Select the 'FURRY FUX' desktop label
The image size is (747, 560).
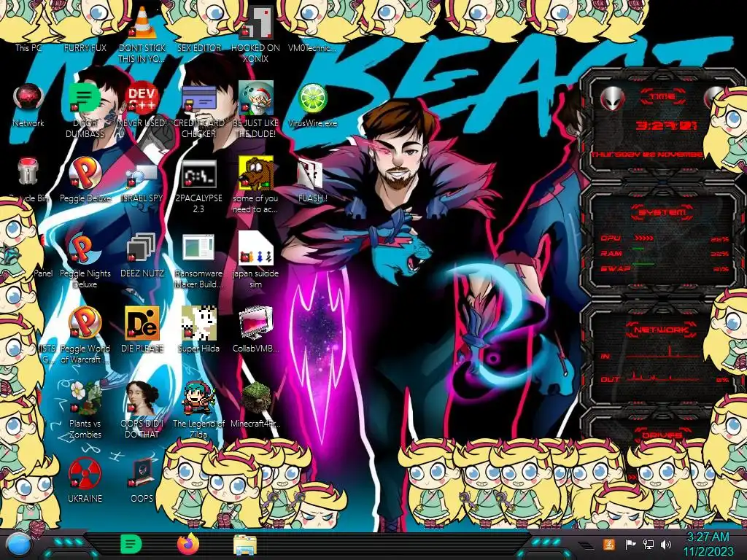[x=85, y=47]
